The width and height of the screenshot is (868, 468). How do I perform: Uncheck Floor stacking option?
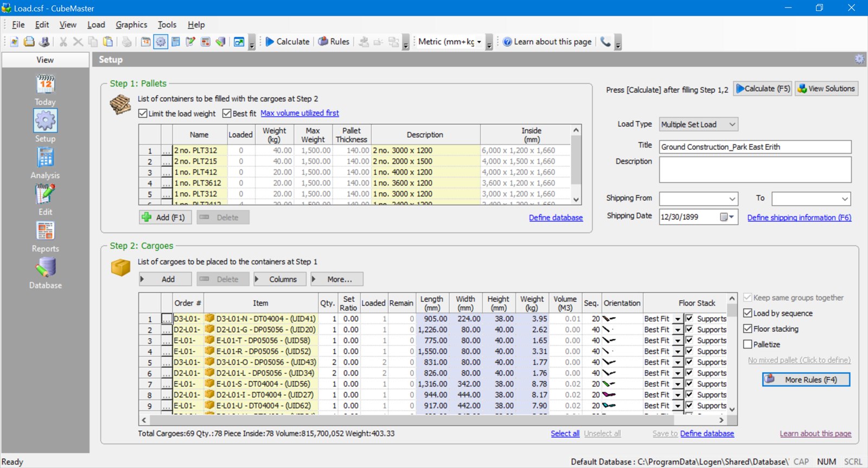point(748,329)
